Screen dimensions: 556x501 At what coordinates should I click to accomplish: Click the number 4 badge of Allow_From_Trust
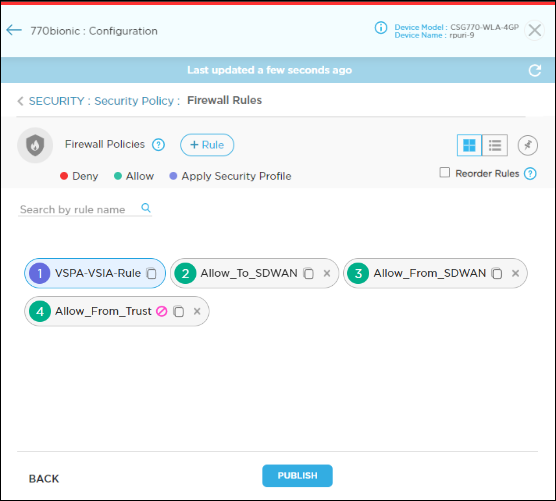coord(40,311)
